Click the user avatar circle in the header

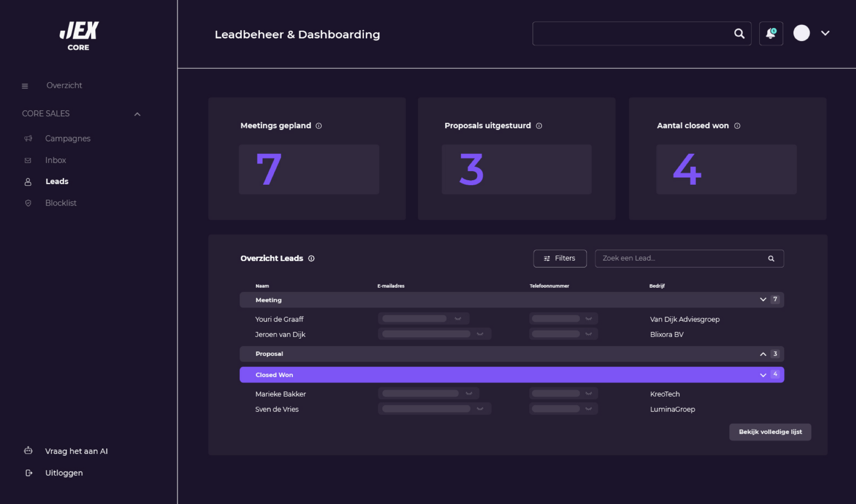pos(801,33)
